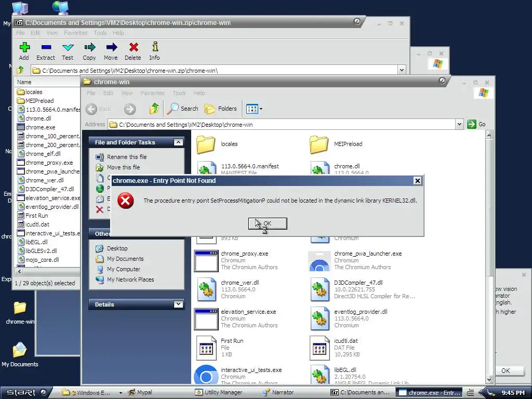Select the MEIPreload folder in Explorer window
Screen dimensions: 532x399
point(336,144)
